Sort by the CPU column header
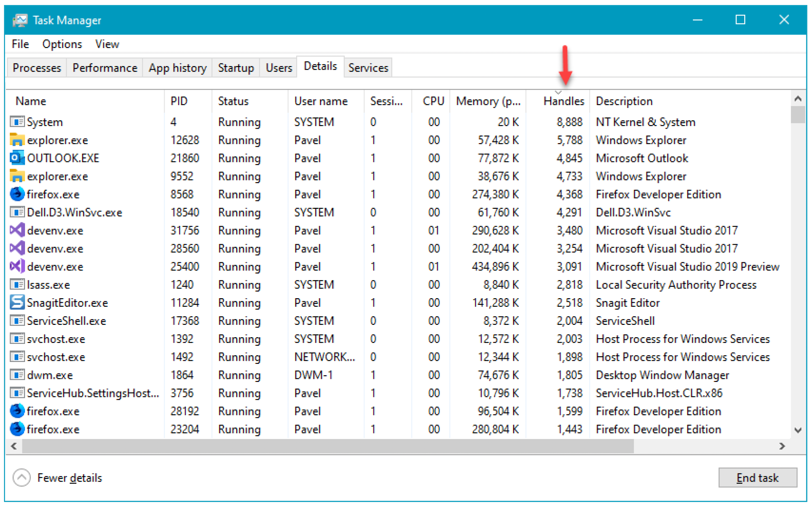Viewport: 812px width, 507px height. click(431, 101)
